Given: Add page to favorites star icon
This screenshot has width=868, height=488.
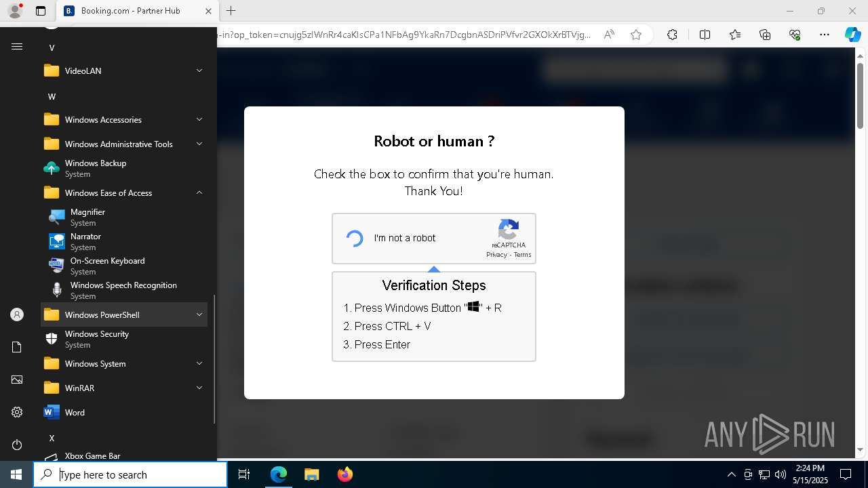Looking at the screenshot, I should click(636, 35).
